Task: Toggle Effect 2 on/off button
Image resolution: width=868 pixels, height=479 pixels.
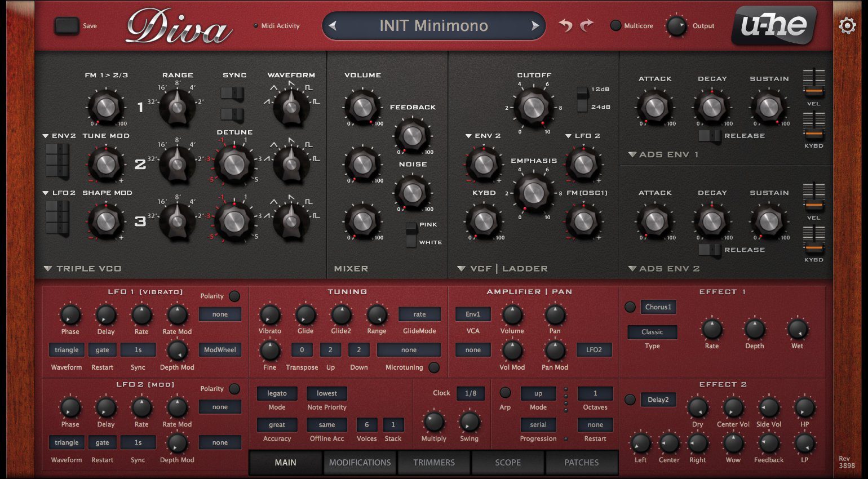Action: pyautogui.click(x=630, y=400)
